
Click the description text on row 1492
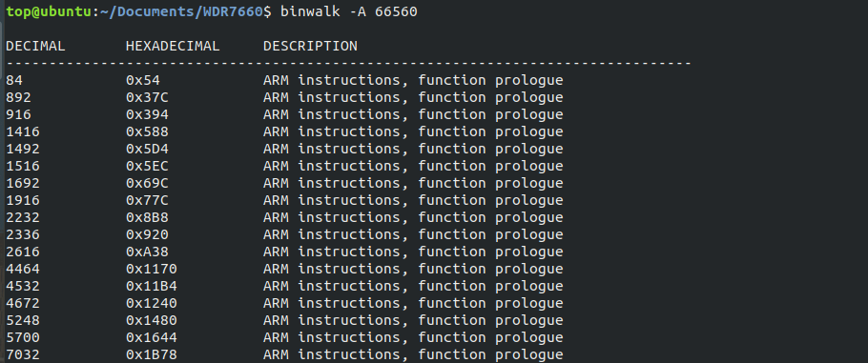pos(413,149)
